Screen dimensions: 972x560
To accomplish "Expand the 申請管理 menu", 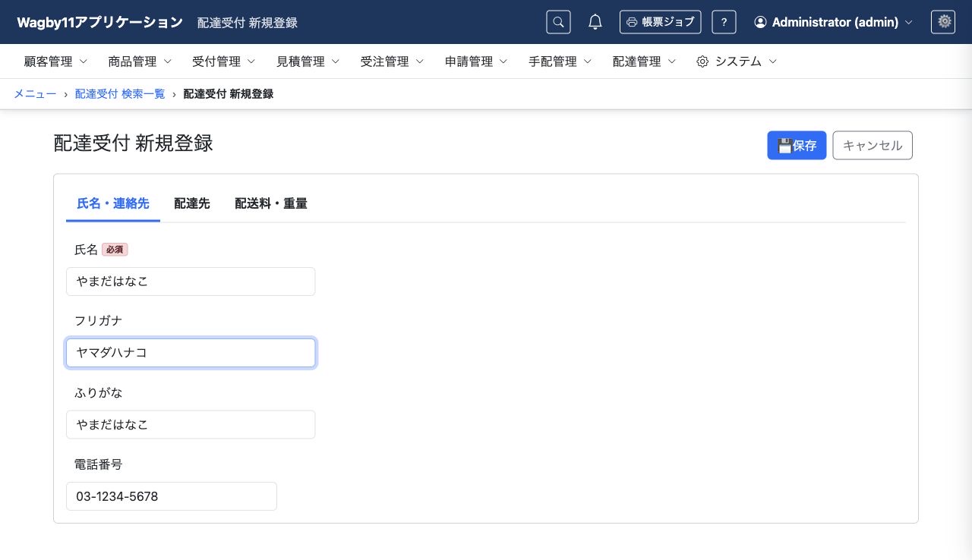I will tap(477, 61).
